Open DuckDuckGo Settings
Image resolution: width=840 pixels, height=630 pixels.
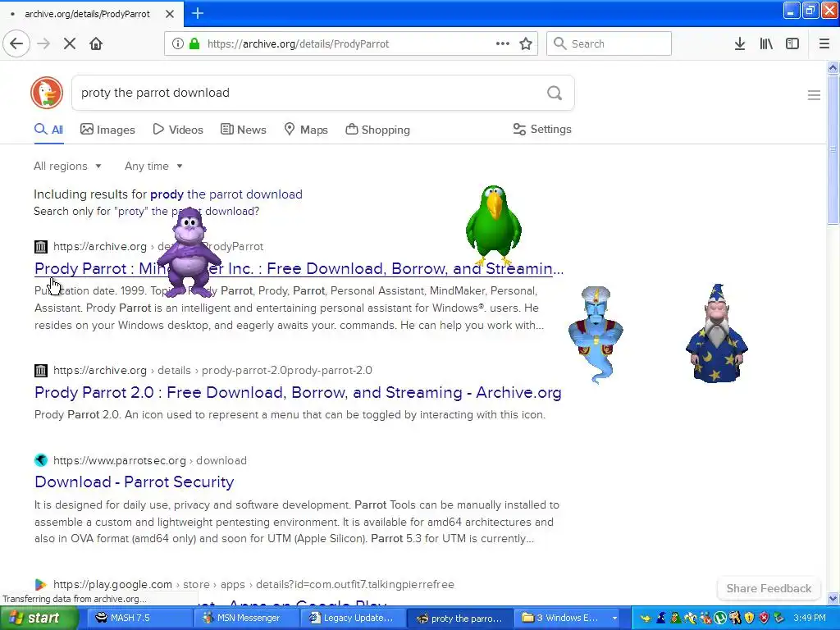(542, 129)
